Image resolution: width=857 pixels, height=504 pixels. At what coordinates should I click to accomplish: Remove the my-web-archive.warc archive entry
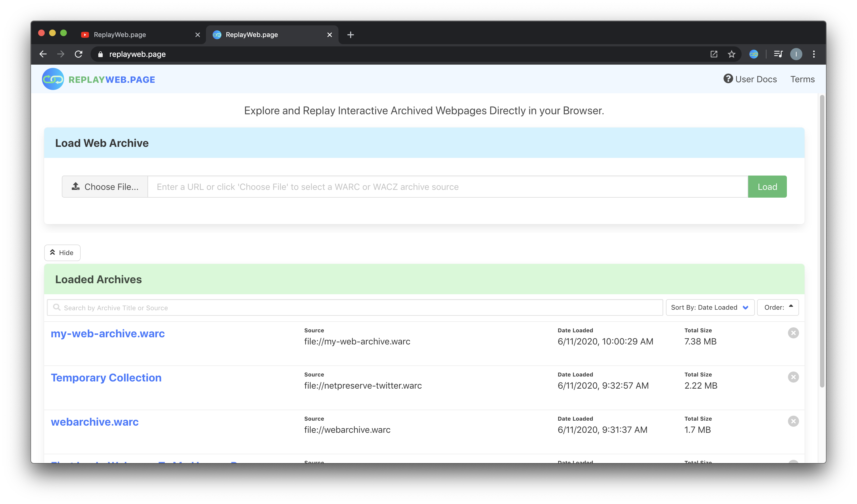tap(793, 333)
